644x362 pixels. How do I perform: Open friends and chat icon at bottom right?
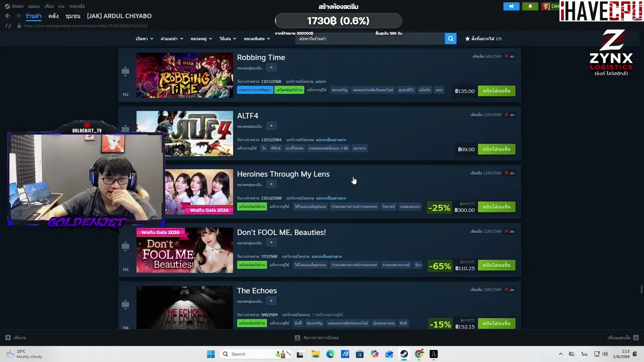coord(636,338)
